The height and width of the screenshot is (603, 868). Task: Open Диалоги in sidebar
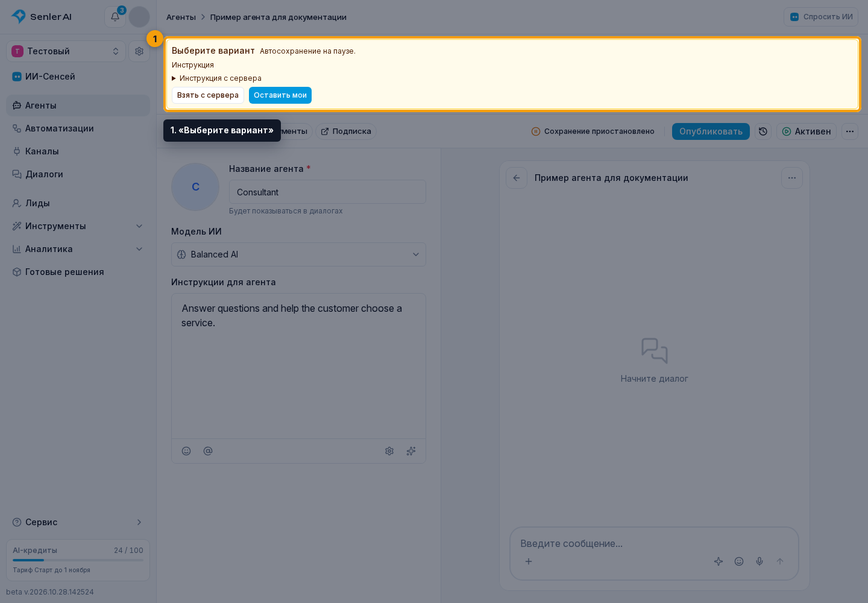point(78,174)
